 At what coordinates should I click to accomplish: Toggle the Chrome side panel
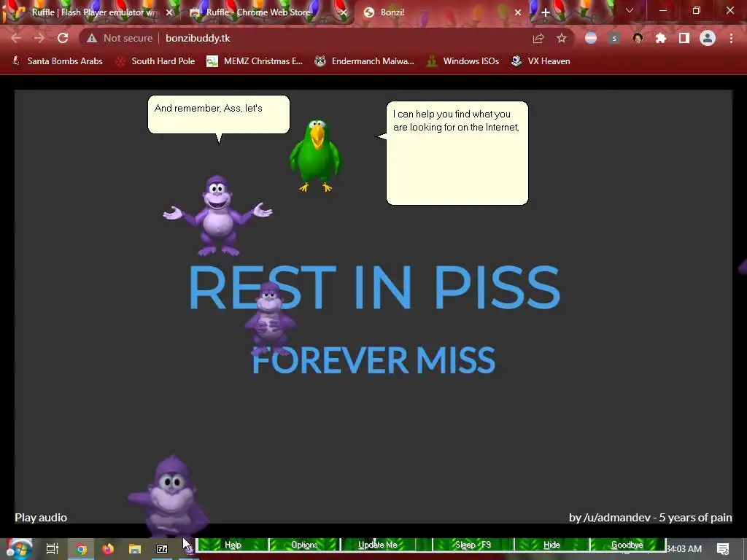(x=684, y=38)
